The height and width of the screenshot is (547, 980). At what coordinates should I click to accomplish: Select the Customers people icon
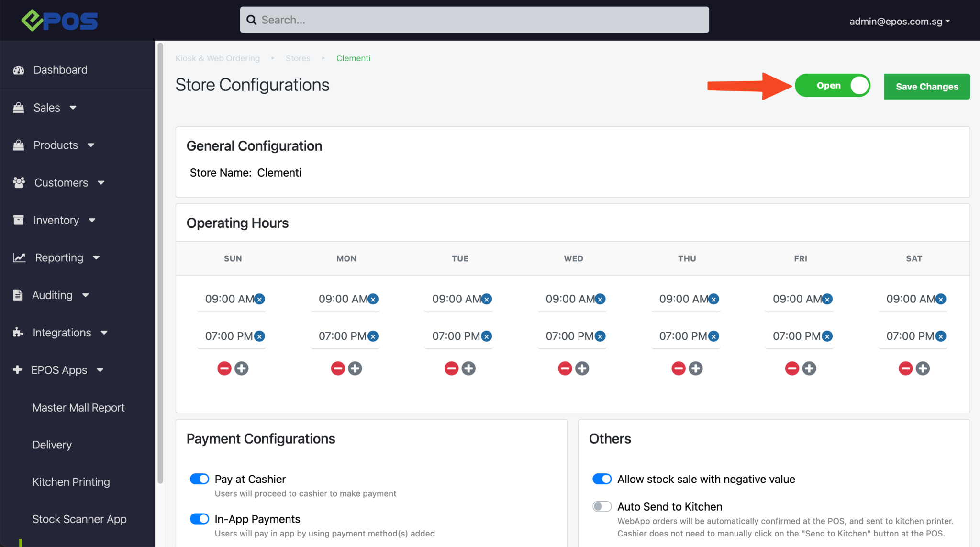19,182
